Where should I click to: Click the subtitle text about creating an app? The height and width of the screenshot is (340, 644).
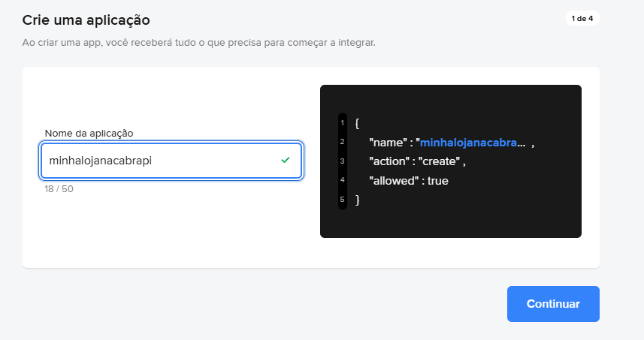click(x=199, y=43)
